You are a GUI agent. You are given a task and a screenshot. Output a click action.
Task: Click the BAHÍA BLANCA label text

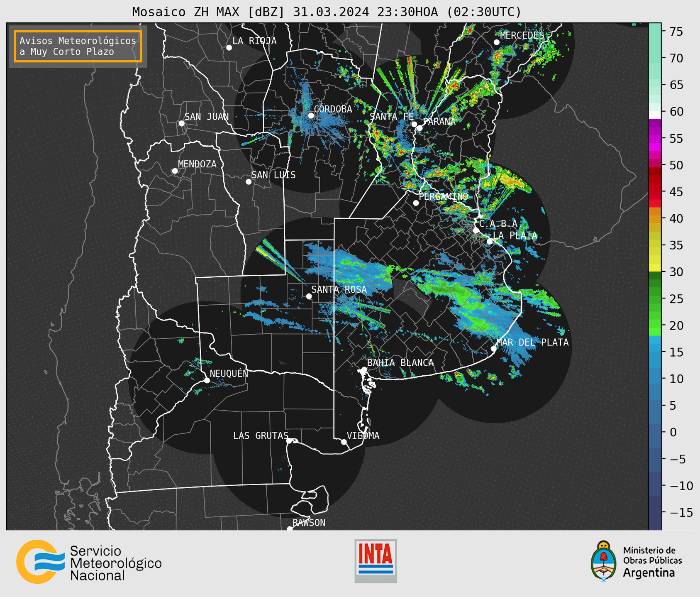pyautogui.click(x=400, y=363)
